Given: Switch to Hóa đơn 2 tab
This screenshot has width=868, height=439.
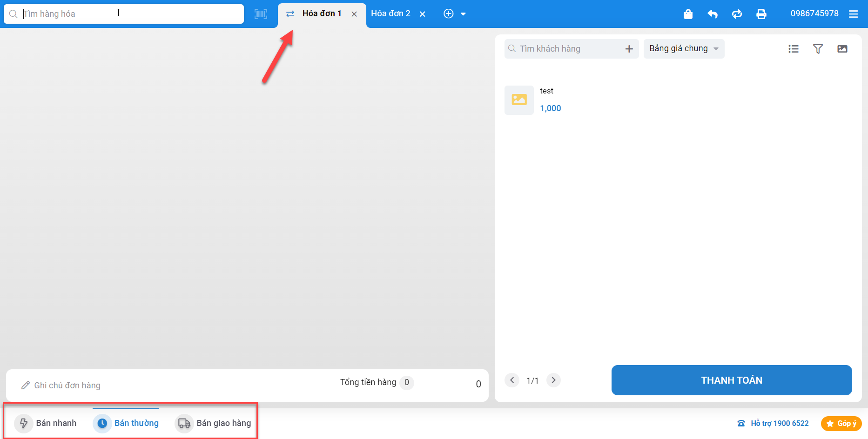Looking at the screenshot, I should (x=390, y=14).
